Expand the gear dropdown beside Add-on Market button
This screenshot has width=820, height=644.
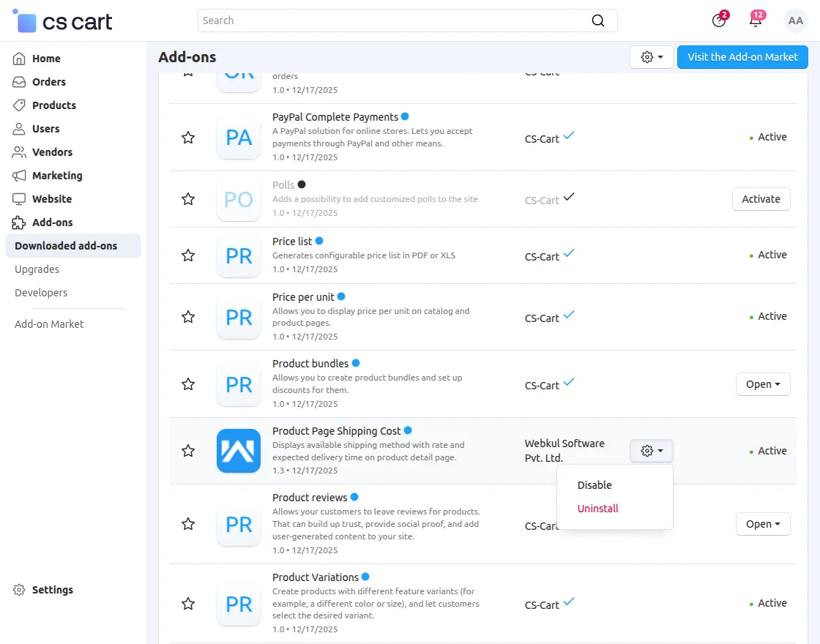click(x=652, y=57)
